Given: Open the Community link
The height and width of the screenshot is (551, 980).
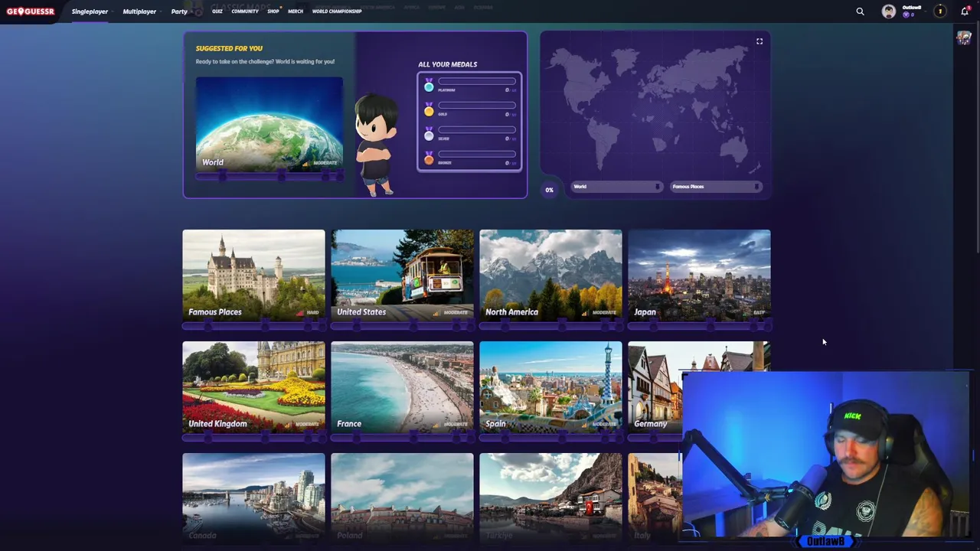Looking at the screenshot, I should (245, 11).
